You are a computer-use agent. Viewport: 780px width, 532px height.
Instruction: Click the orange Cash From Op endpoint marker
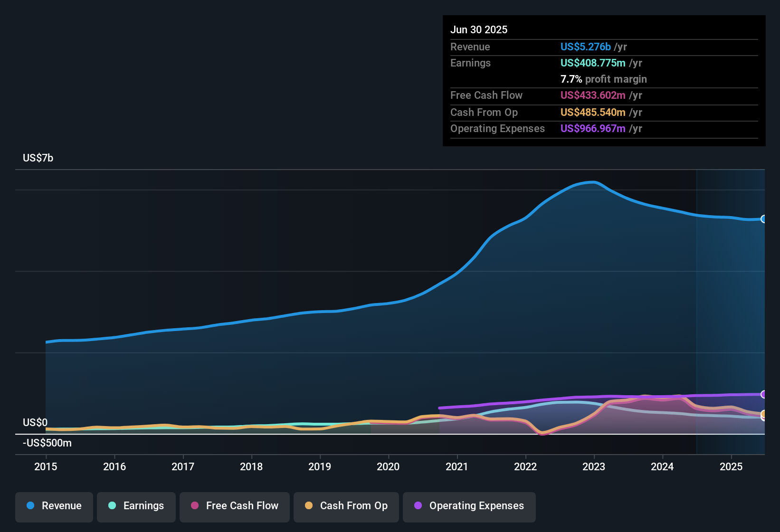(x=764, y=414)
